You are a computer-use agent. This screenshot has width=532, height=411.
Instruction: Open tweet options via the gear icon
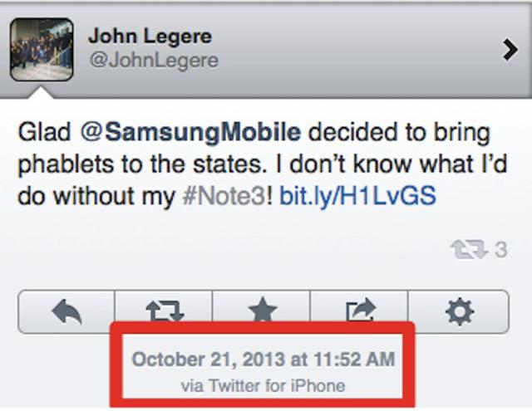coord(459,311)
